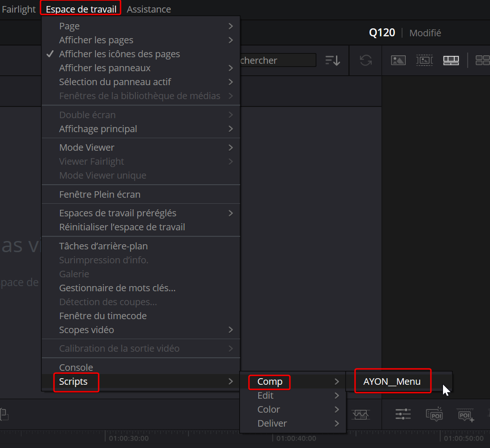The height and width of the screenshot is (448, 490).
Task: Open the sliders settings icon in timeline toolbar
Action: click(403, 414)
